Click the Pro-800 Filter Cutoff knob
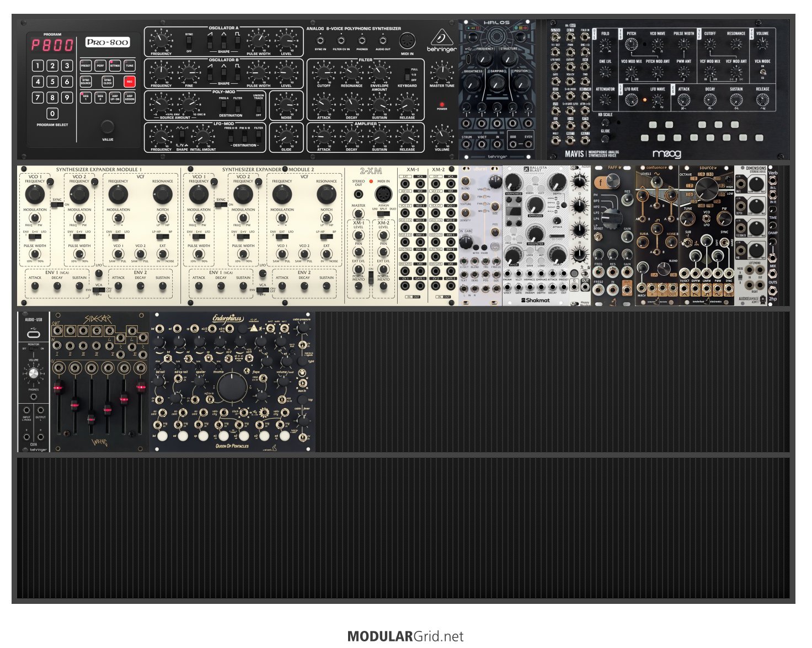Screen dimensions: 812x648 tap(324, 72)
